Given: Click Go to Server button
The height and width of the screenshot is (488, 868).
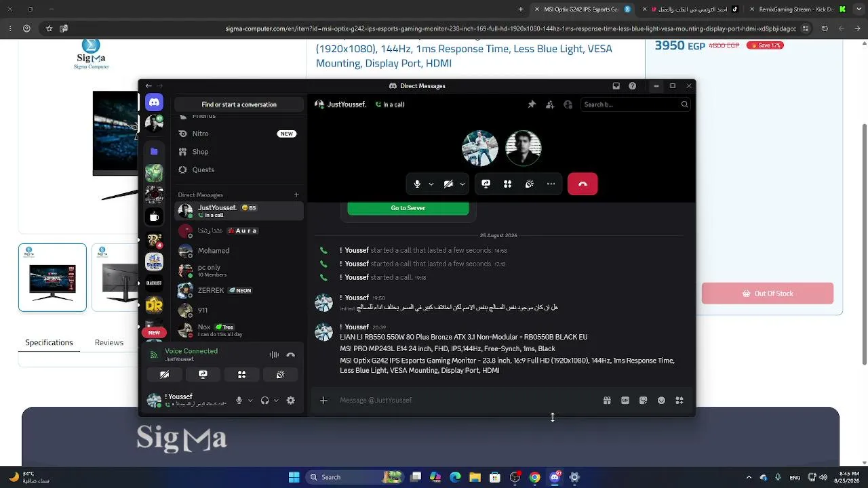Looking at the screenshot, I should pos(408,208).
